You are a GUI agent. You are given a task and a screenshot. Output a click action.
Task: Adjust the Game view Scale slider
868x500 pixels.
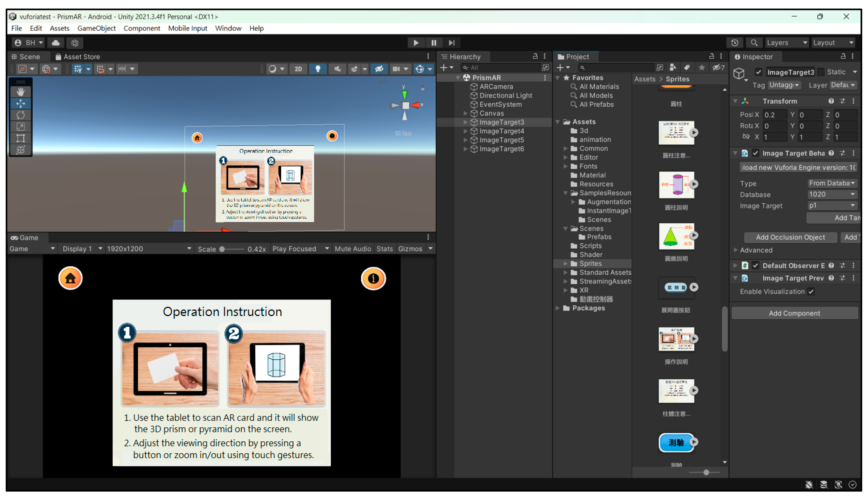pos(222,249)
